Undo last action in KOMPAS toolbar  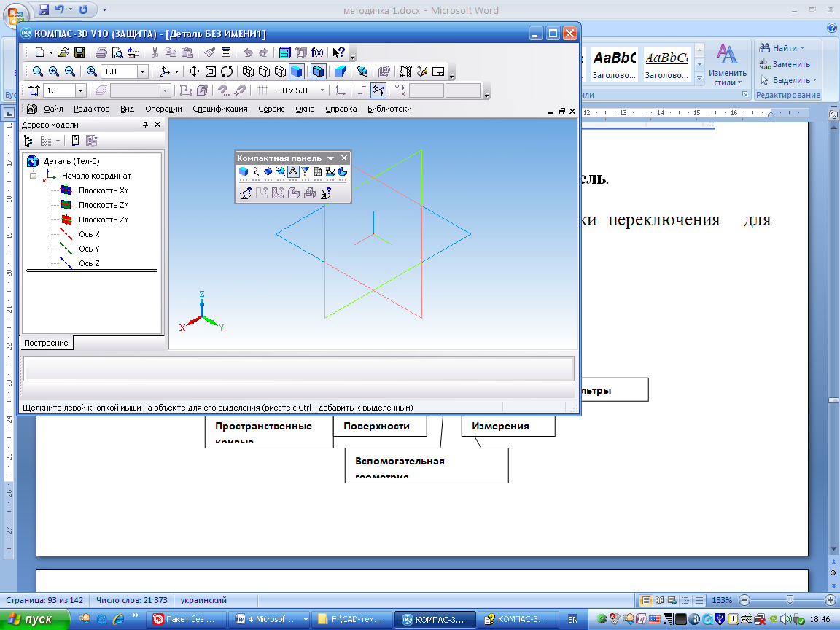(x=247, y=52)
